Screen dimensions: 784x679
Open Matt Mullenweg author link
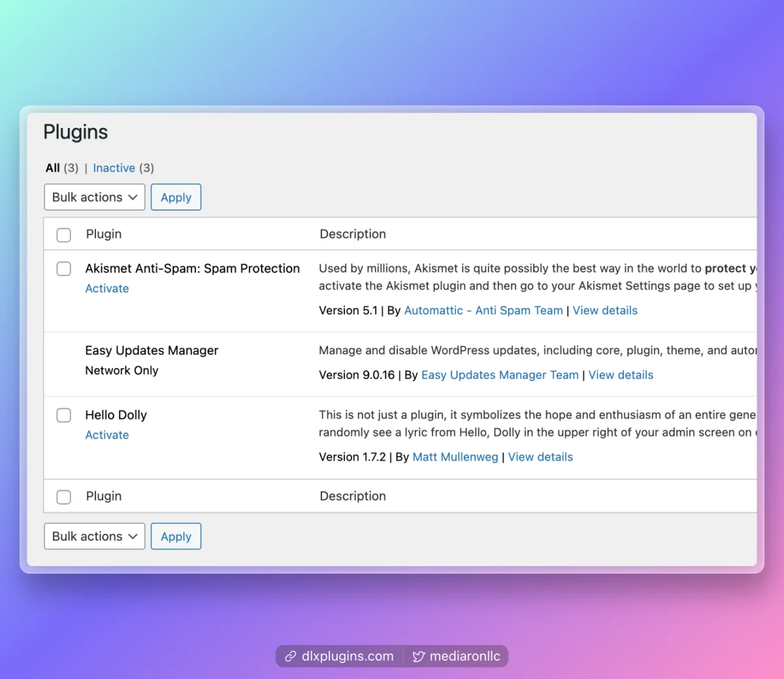point(455,457)
